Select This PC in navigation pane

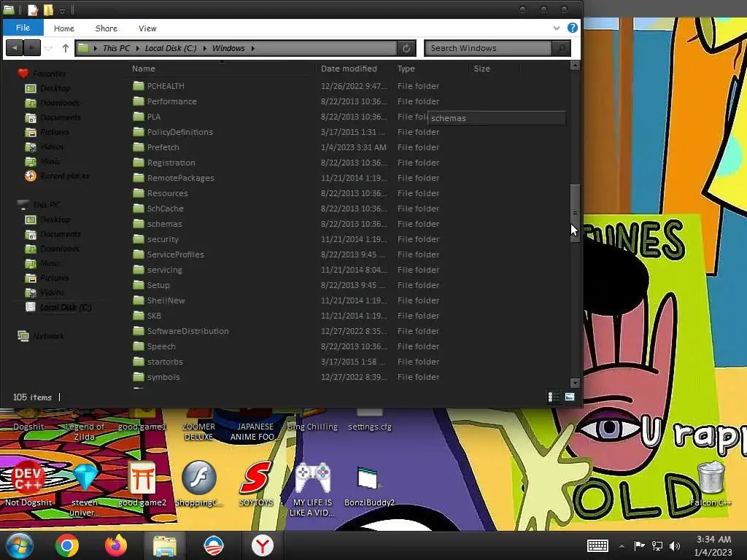46,205
